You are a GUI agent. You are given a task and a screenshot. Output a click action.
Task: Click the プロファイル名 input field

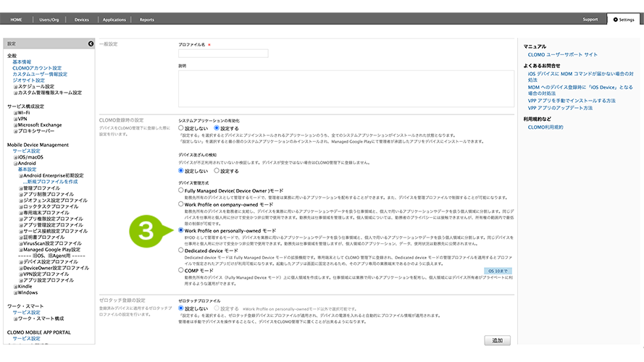[x=223, y=54]
